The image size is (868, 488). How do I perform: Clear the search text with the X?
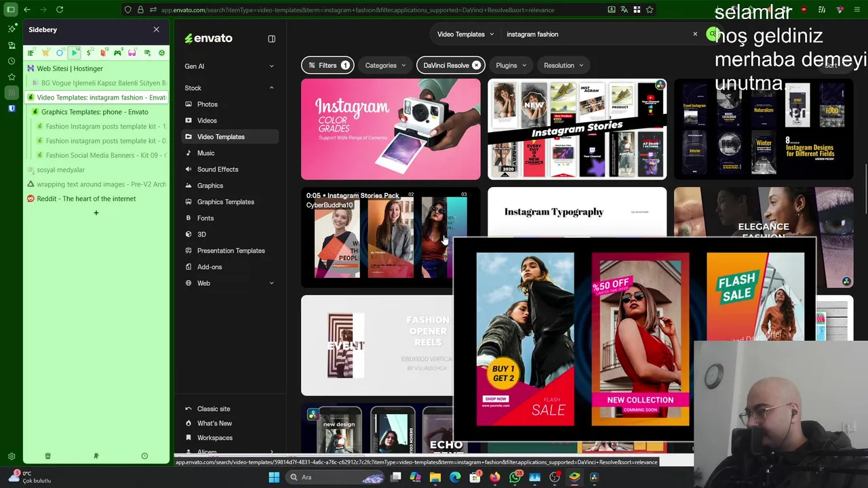[x=695, y=34]
